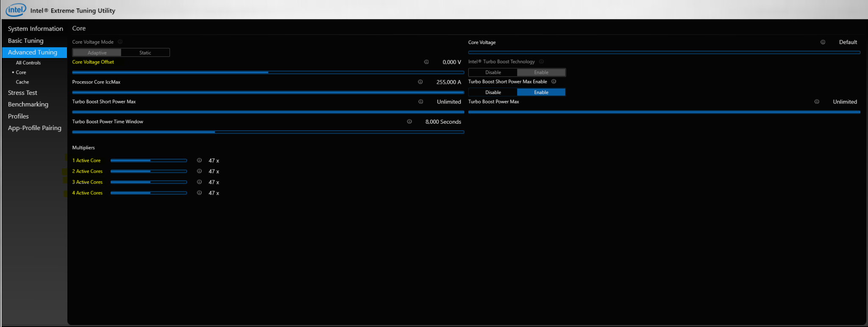Adjust Turbo Boost Power Time Window slider
The height and width of the screenshot is (327, 868).
(268, 132)
